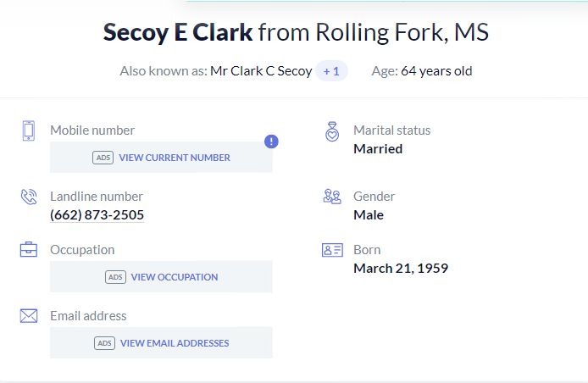588x383 pixels.
Task: Click the gender people icon
Action: 332,197
